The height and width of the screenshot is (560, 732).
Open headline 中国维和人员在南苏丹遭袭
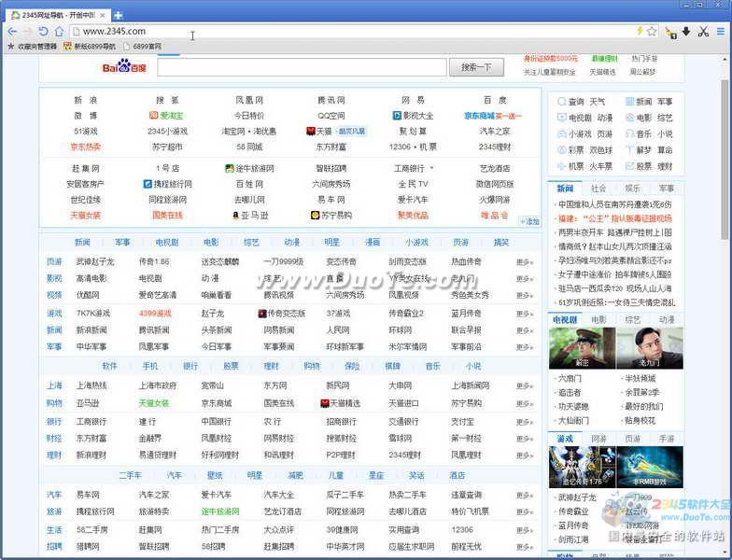coord(615,204)
